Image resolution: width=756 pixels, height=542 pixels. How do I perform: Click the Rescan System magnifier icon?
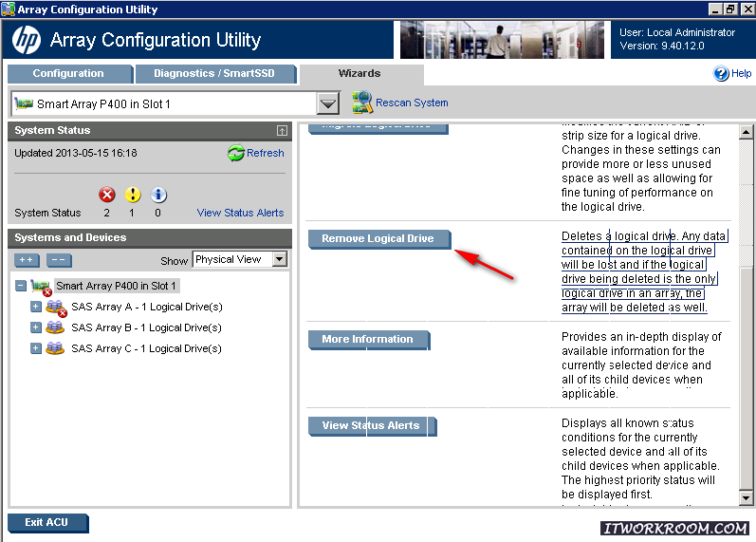[x=361, y=103]
